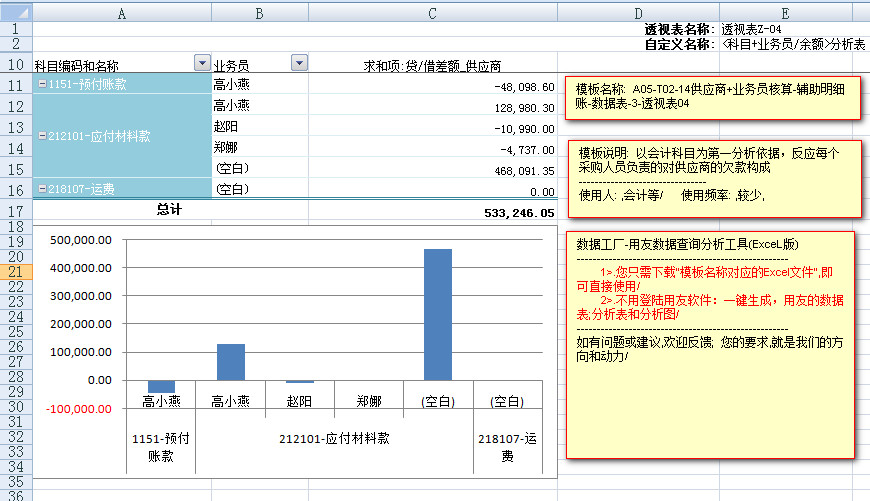Click the second 高小燕 bar in chart
The height and width of the screenshot is (501, 870).
point(231,361)
